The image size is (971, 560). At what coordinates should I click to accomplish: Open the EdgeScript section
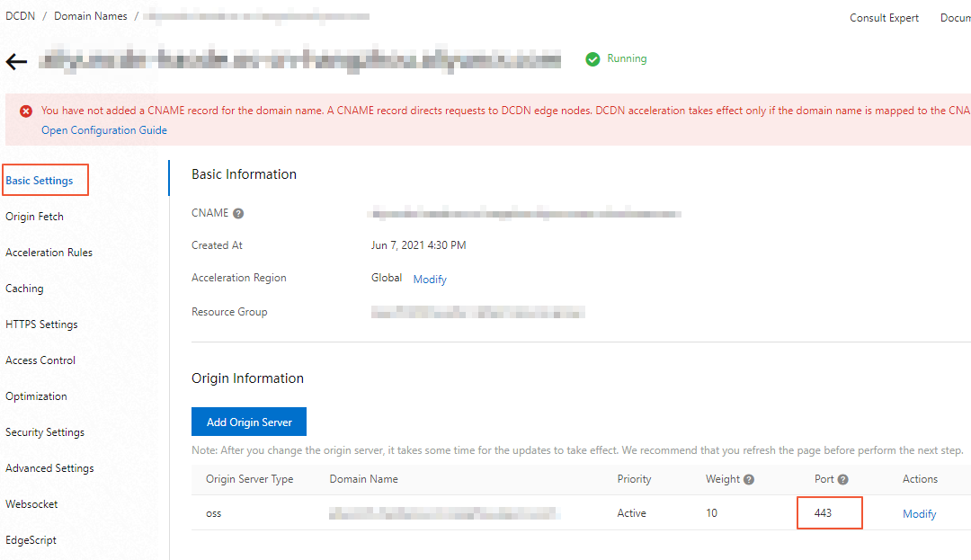coord(31,539)
